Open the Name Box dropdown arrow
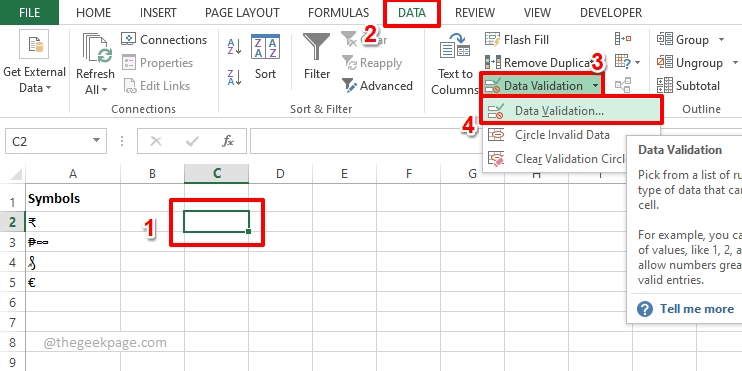Image resolution: width=742 pixels, height=371 pixels. coord(97,141)
